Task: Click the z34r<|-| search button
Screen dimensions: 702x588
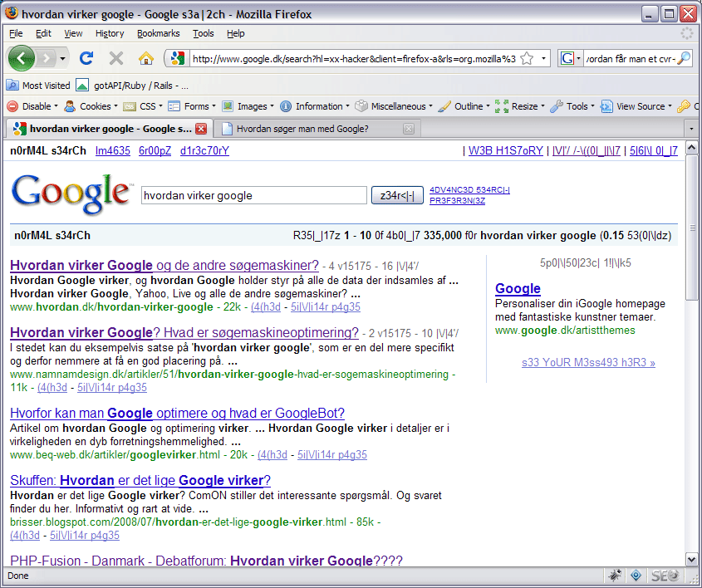Action: tap(397, 195)
